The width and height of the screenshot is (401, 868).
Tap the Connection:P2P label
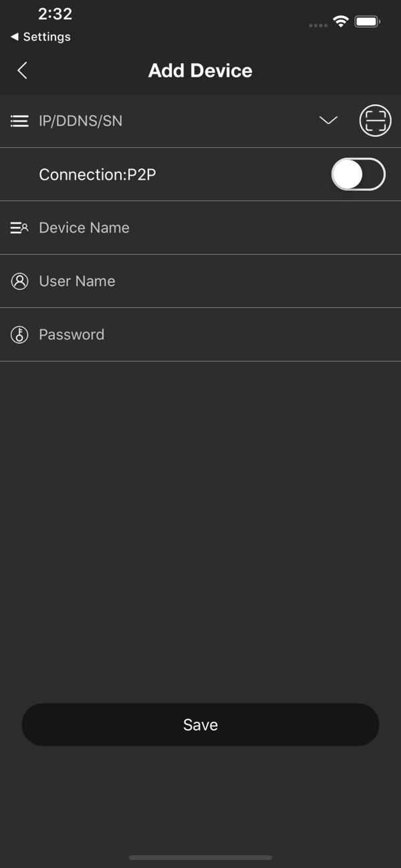[98, 174]
